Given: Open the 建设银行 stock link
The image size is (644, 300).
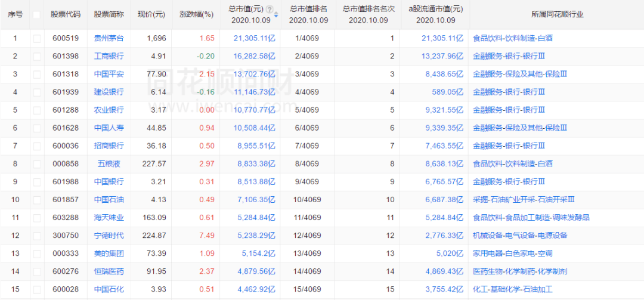Looking at the screenshot, I should (x=109, y=92).
